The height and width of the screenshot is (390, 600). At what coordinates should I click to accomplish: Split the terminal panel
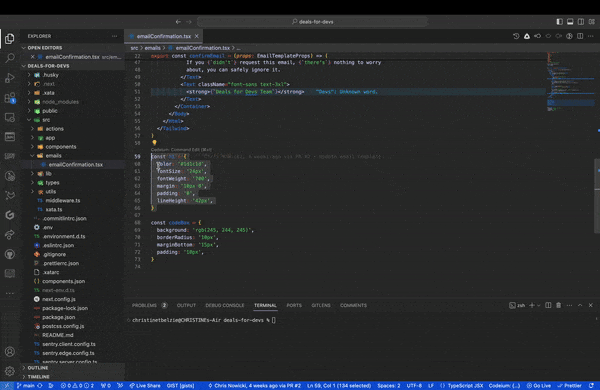[548, 305]
